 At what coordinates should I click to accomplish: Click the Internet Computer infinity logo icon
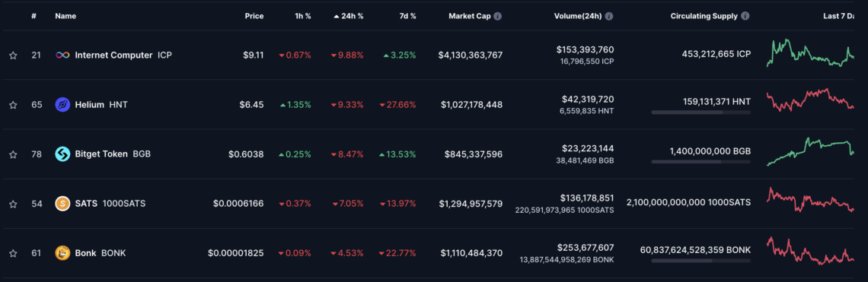(x=62, y=55)
